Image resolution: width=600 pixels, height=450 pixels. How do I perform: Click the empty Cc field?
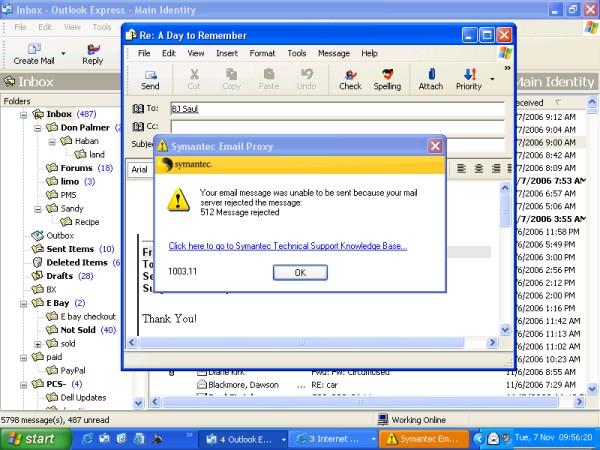[337, 126]
